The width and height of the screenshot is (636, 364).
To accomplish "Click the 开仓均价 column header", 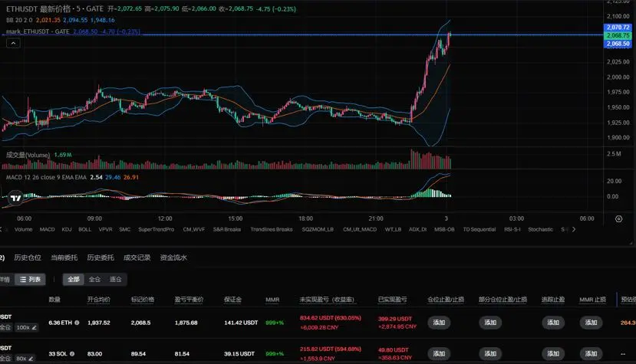I will click(98, 300).
